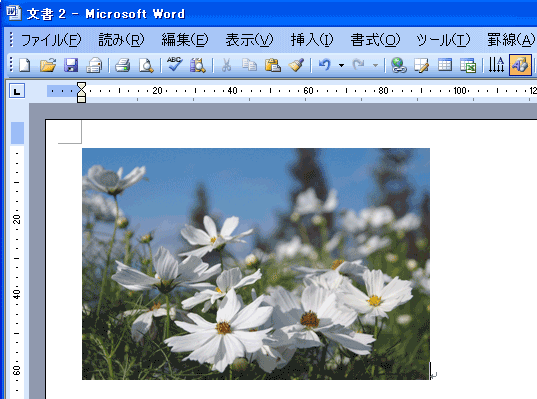Click the Word document icon in title bar

tap(14, 13)
